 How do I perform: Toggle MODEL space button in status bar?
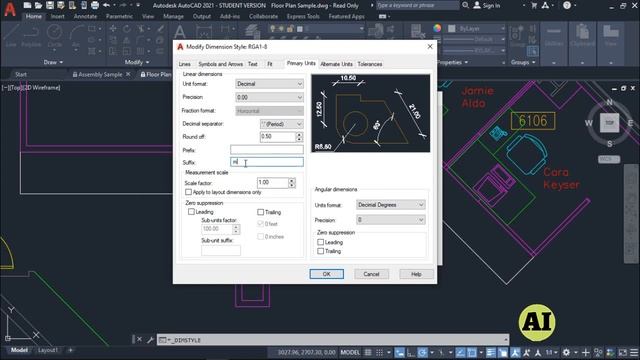pyautogui.click(x=350, y=352)
